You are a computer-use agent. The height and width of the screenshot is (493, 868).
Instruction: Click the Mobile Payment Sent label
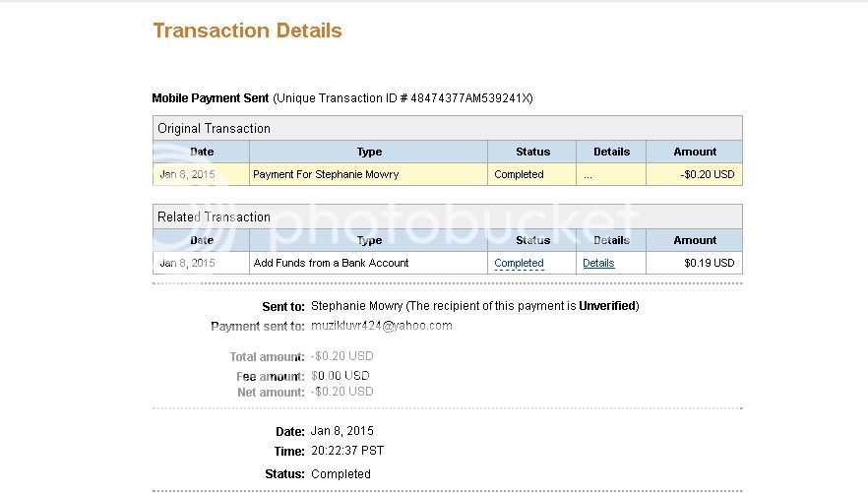[210, 98]
